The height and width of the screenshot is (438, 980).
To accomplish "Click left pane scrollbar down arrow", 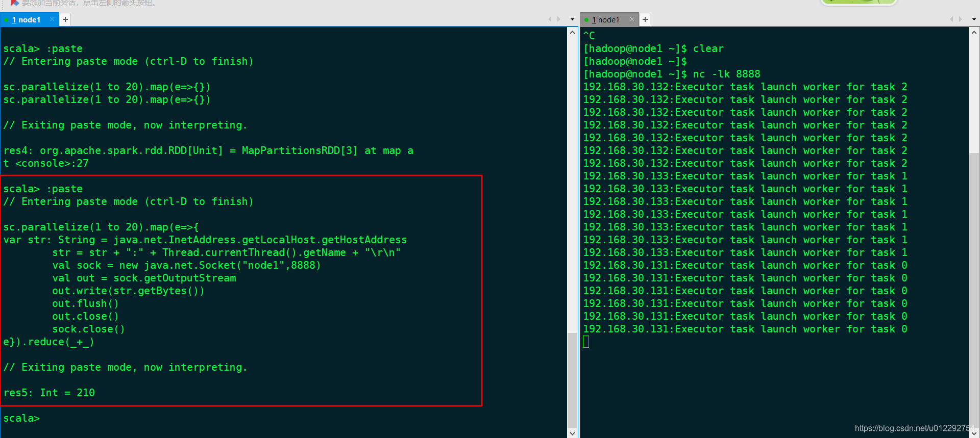I will tap(572, 433).
